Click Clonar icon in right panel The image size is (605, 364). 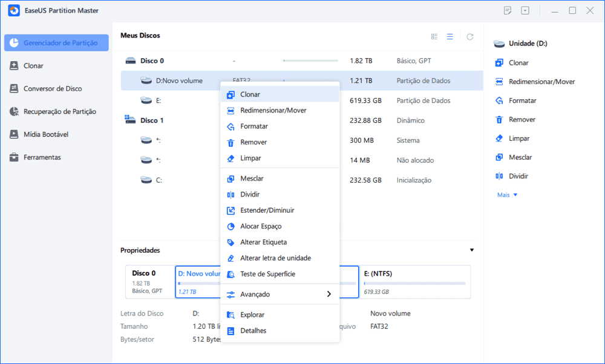click(x=499, y=63)
